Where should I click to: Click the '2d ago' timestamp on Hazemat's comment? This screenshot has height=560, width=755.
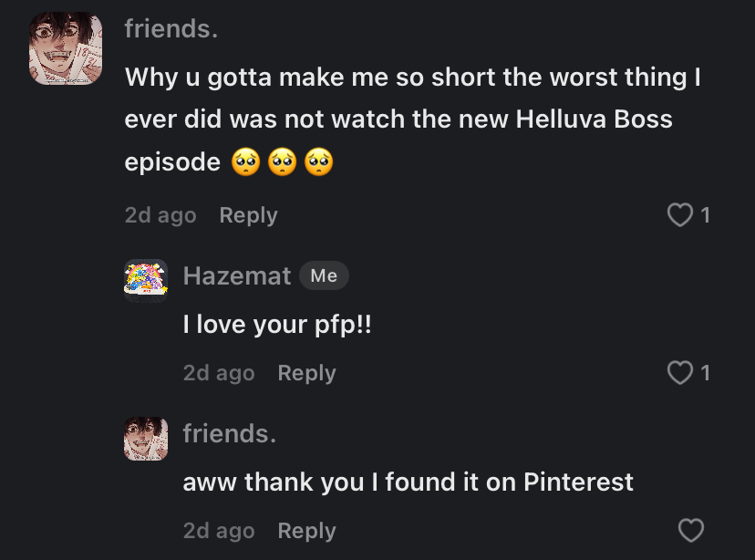219,373
